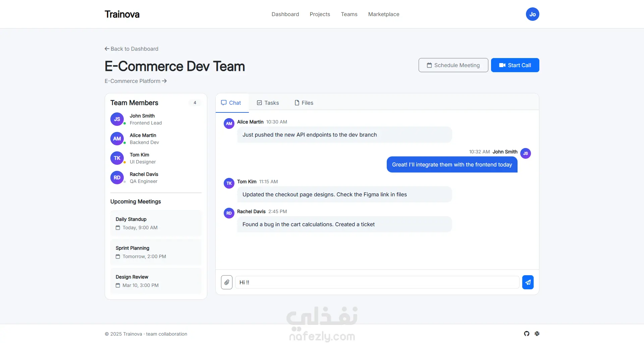Switch to the Files tab

click(304, 103)
